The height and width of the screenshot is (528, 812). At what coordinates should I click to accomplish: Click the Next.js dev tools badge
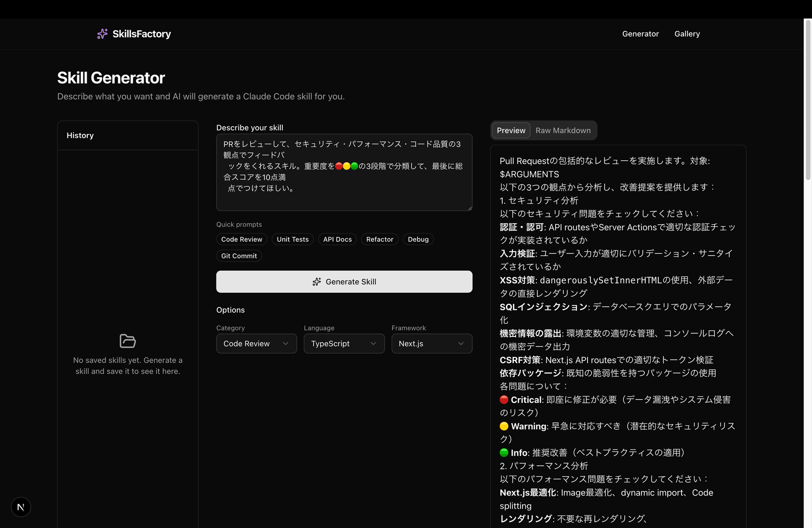point(21,507)
